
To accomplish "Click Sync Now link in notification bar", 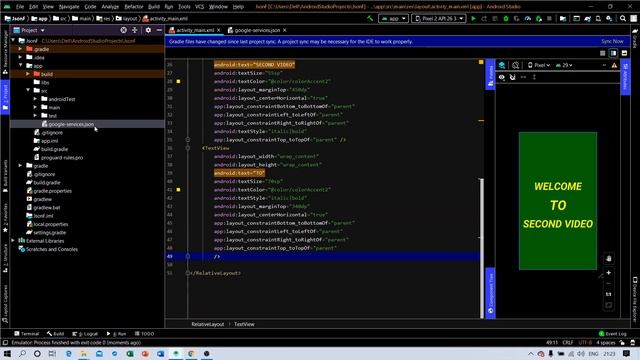I will pyautogui.click(x=612, y=42).
